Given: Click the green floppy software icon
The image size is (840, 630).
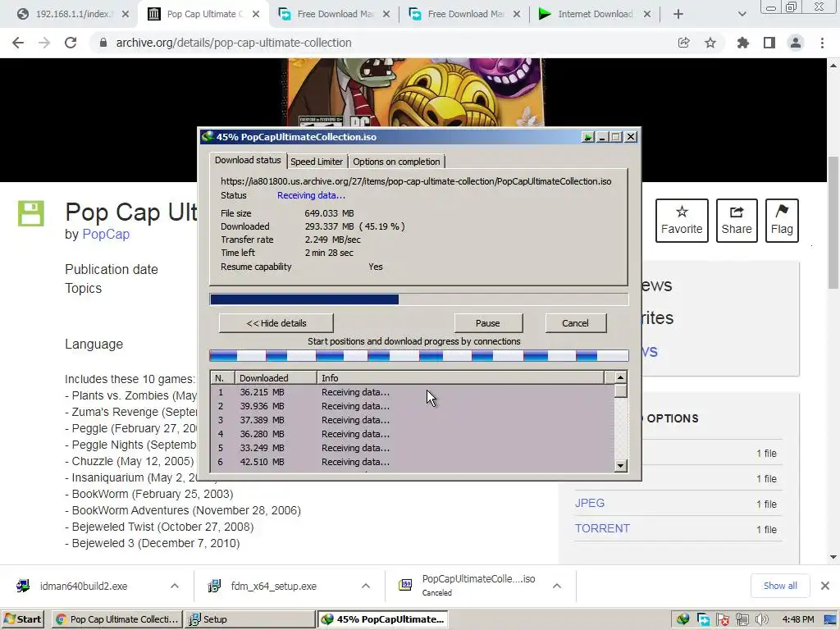Looking at the screenshot, I should (31, 213).
